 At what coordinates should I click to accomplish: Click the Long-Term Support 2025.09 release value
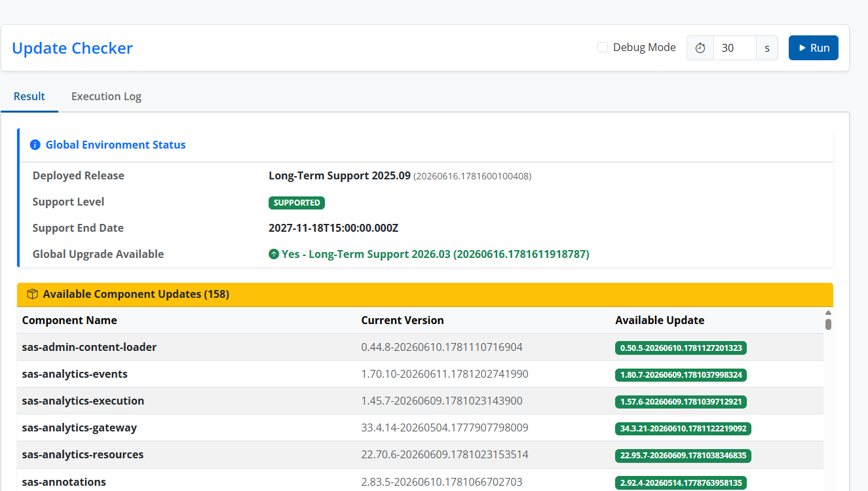[339, 175]
